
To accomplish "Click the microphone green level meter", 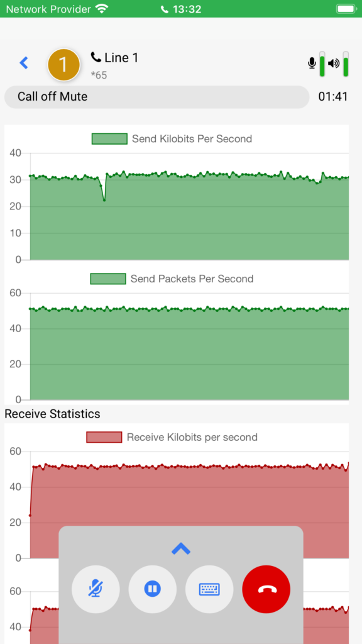I will 322,64.
